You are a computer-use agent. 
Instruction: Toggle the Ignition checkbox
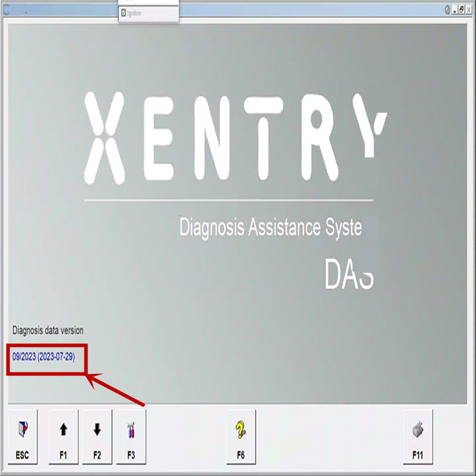124,12
